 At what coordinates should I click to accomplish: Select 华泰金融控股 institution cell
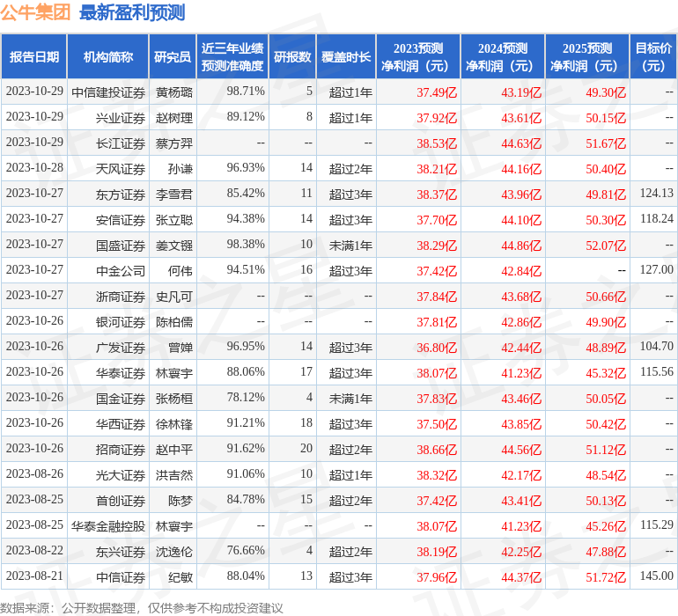tap(108, 525)
